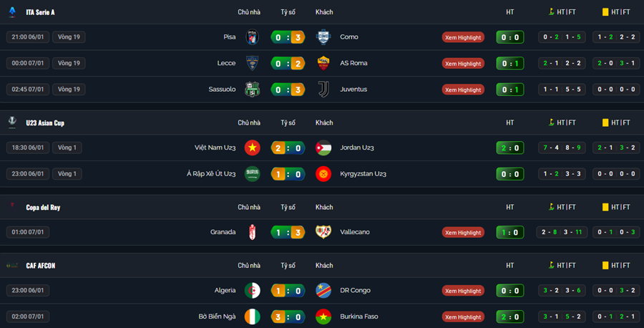
Task: Click the Vietnam U23 flag icon
Action: tap(252, 148)
